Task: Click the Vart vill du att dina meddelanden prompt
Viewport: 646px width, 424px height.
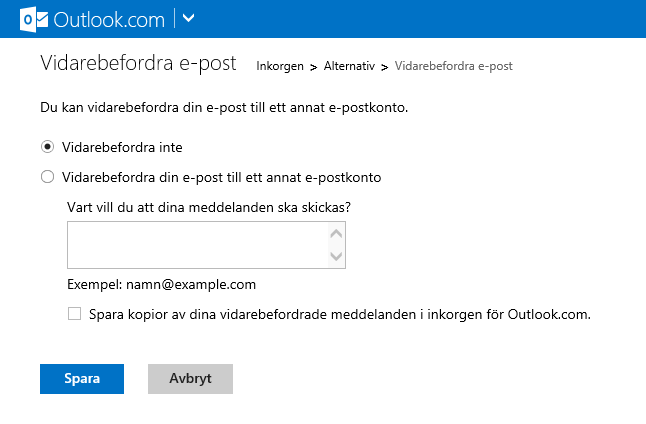Action: [215, 206]
